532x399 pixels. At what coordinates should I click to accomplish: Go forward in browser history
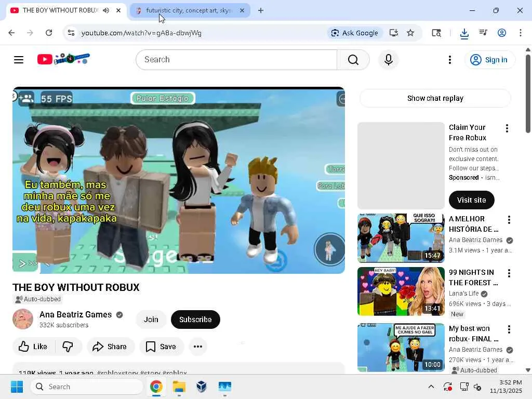click(30, 33)
